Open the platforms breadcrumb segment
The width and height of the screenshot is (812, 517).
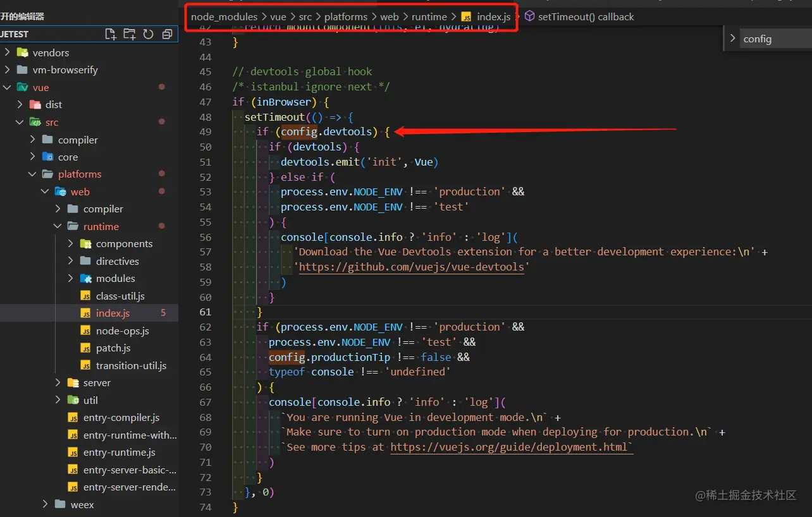pyautogui.click(x=346, y=17)
